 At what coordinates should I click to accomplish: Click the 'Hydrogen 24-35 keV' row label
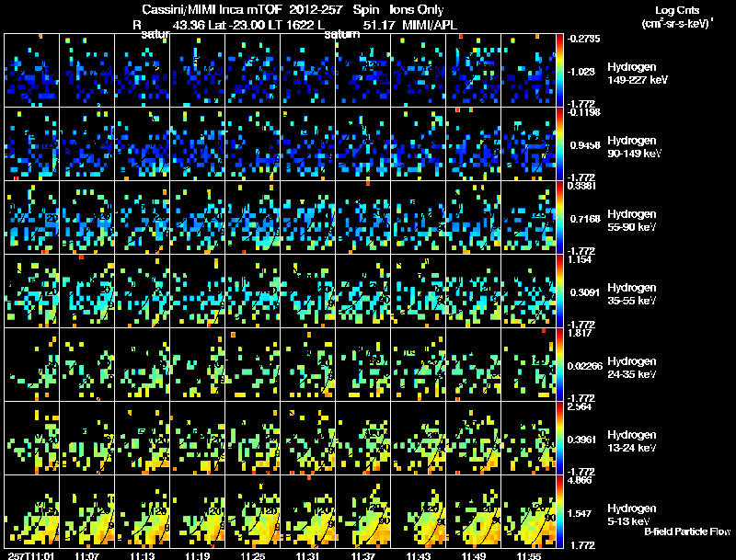coord(632,368)
